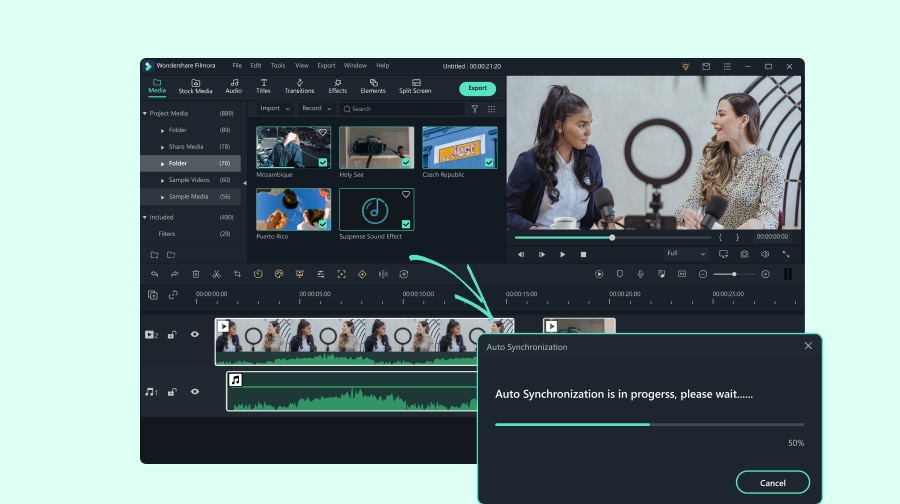
Task: Toggle the Mozambique clip checkmark
Action: [x=323, y=162]
